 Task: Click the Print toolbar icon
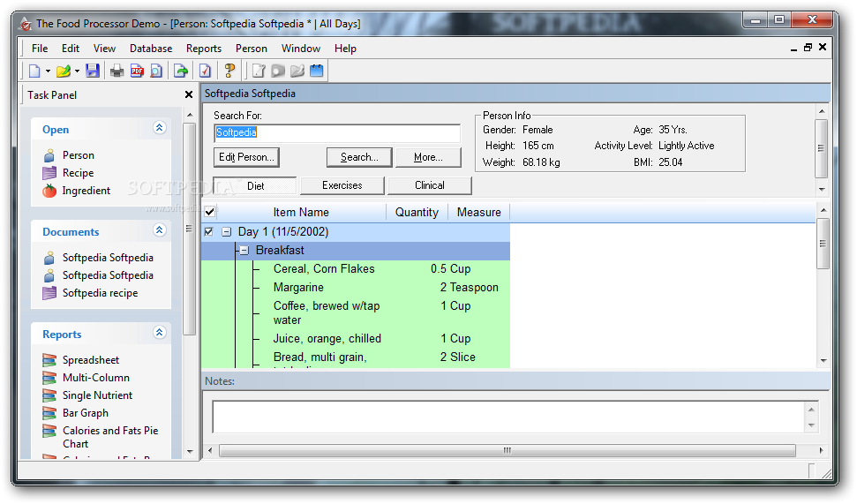(117, 71)
